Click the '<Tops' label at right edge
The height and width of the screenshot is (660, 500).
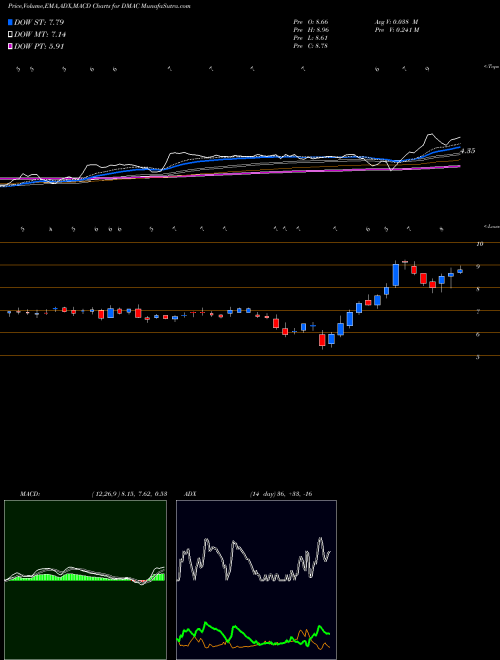[x=491, y=67]
